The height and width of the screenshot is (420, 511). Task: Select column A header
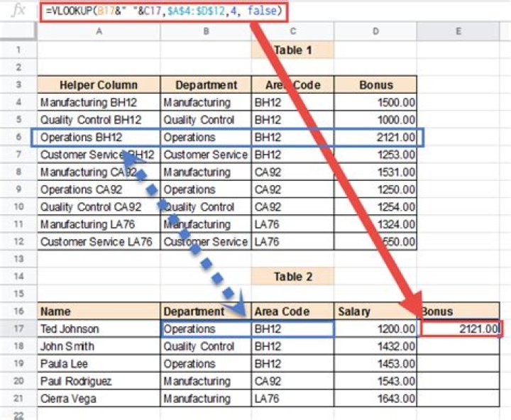point(99,31)
